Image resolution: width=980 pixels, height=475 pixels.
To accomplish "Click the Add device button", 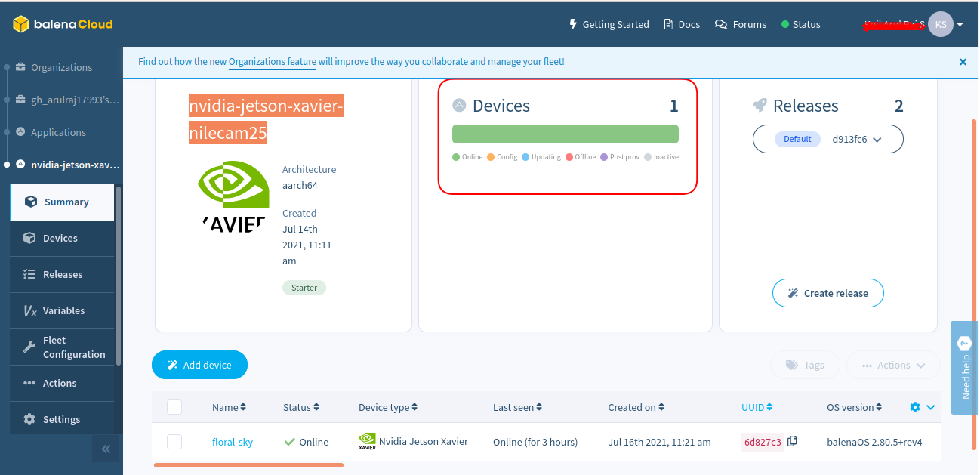I will tap(199, 365).
